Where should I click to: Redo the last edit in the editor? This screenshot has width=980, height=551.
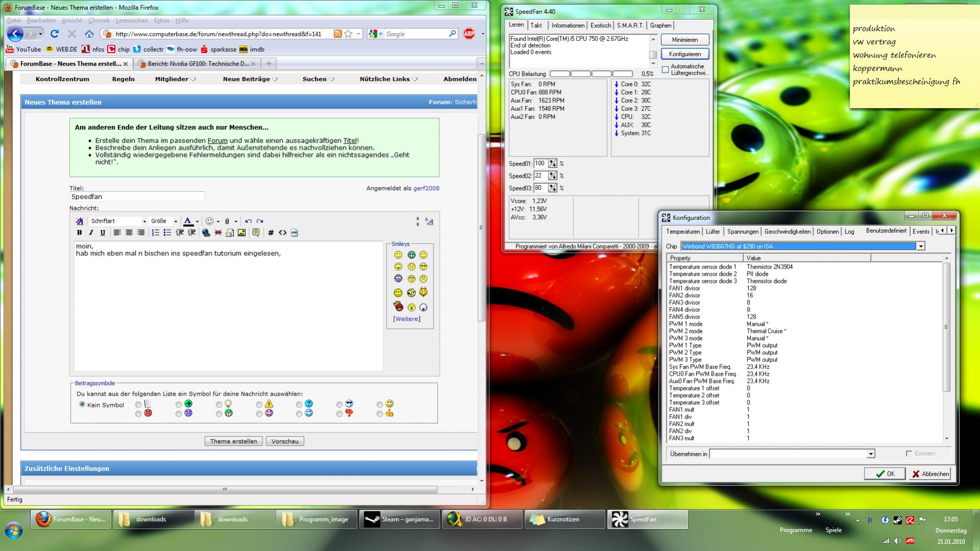[x=260, y=221]
